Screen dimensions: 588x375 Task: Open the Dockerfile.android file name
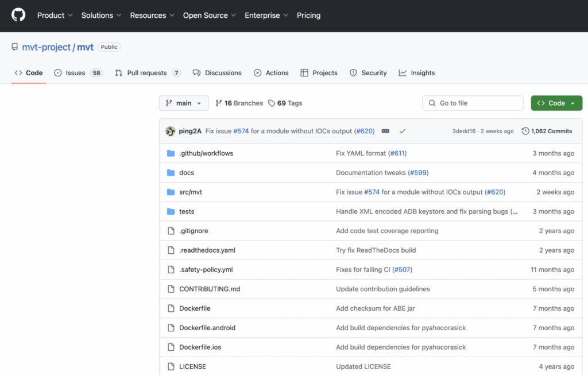[x=207, y=328]
